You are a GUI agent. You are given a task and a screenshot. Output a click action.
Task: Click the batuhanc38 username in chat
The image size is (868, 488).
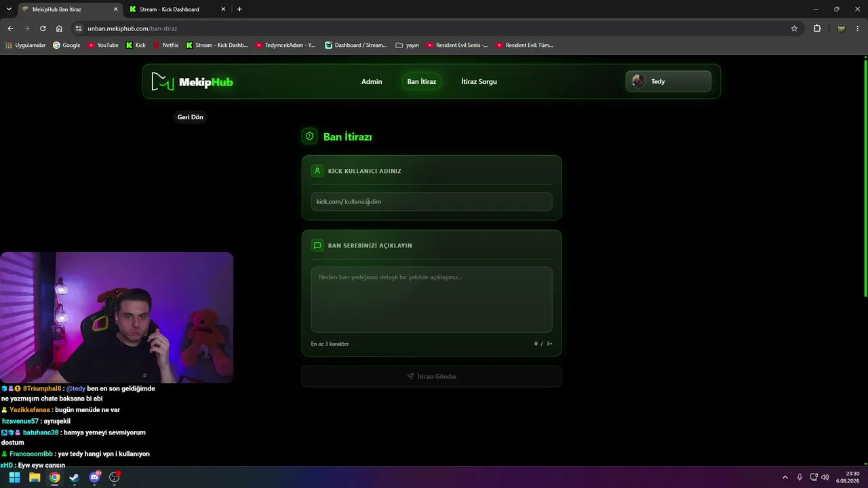point(41,432)
